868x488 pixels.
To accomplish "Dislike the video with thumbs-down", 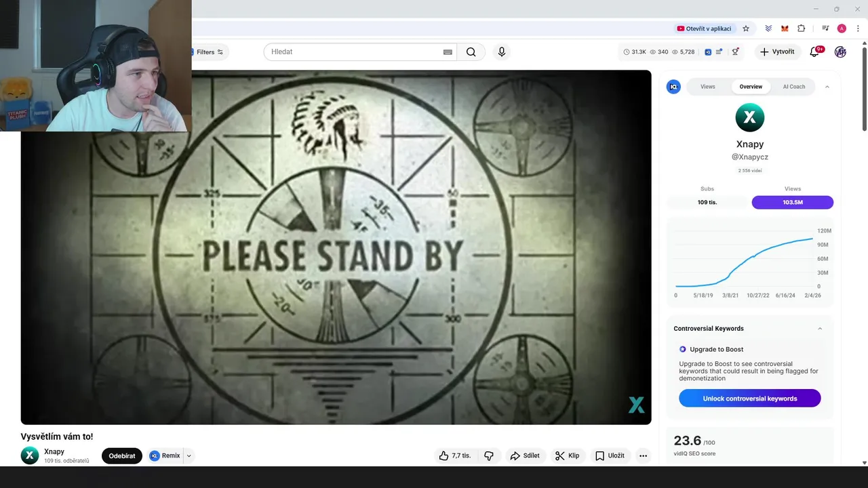I will click(489, 455).
